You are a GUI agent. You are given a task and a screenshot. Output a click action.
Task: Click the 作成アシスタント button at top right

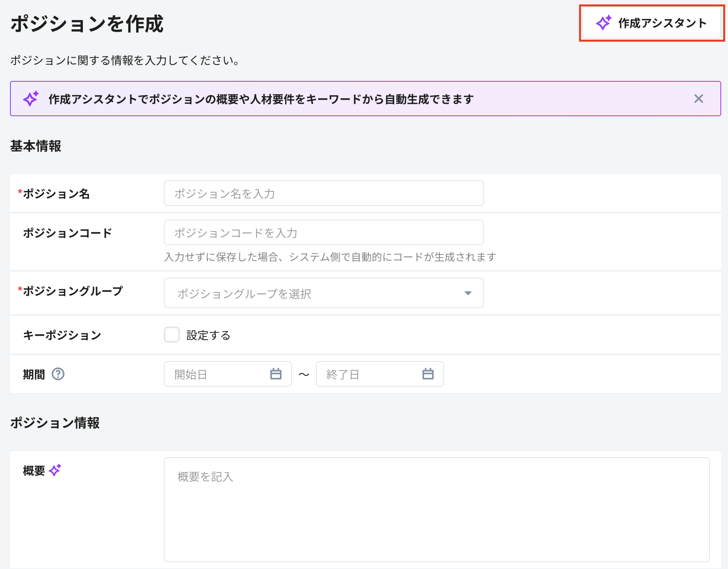(651, 23)
